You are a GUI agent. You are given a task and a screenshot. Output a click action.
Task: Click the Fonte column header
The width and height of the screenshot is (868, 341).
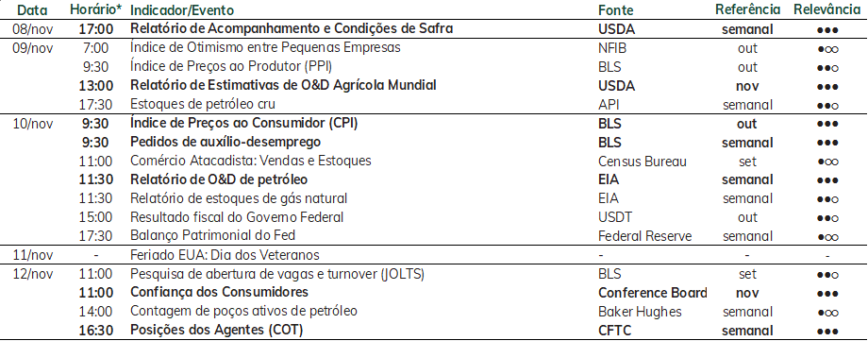(615, 10)
